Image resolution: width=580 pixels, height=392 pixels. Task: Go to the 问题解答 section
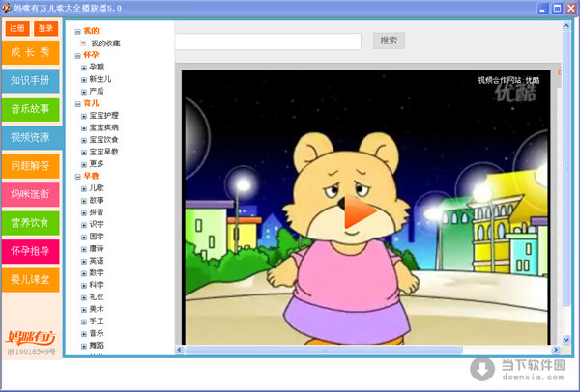coord(30,166)
